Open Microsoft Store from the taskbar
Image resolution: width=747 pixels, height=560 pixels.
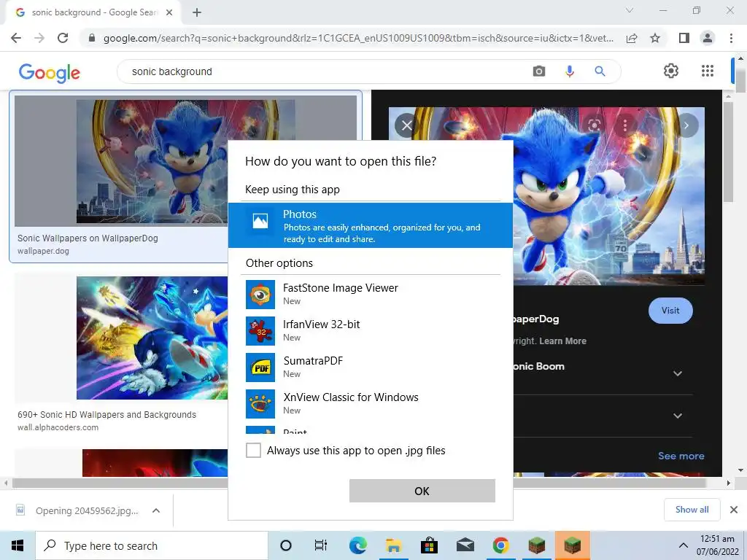pos(429,545)
